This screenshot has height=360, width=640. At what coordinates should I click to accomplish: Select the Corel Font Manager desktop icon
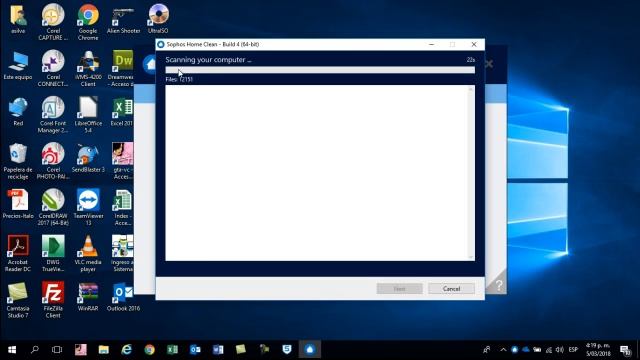pyautogui.click(x=53, y=115)
